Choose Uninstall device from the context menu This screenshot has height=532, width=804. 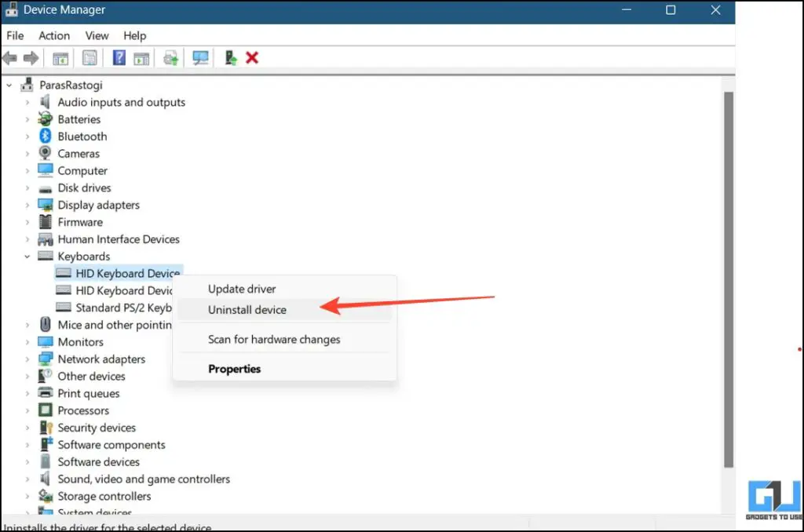[x=247, y=310]
